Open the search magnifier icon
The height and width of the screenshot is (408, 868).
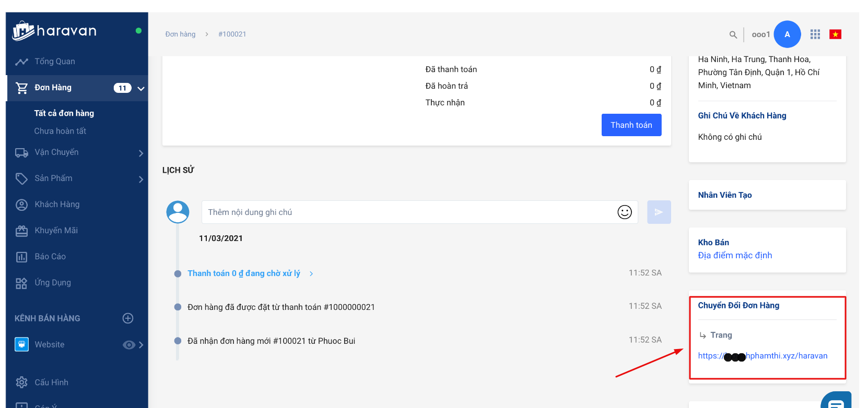[x=733, y=34]
